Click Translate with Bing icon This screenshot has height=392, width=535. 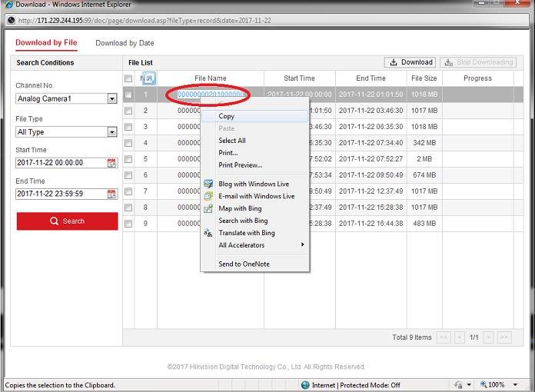[208, 233]
